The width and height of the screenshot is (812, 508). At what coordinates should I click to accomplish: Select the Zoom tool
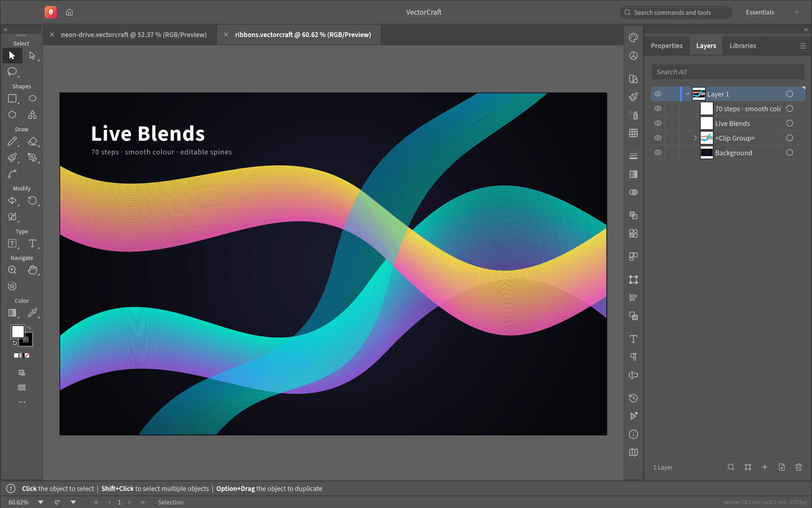pos(12,270)
